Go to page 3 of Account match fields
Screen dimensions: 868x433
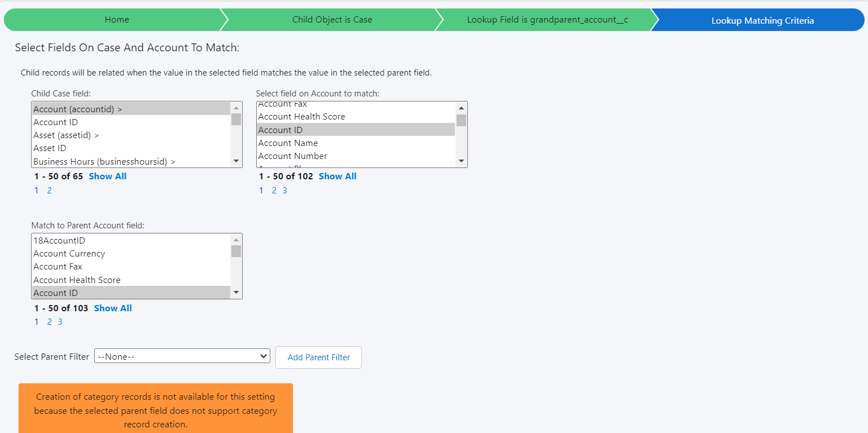[x=284, y=190]
